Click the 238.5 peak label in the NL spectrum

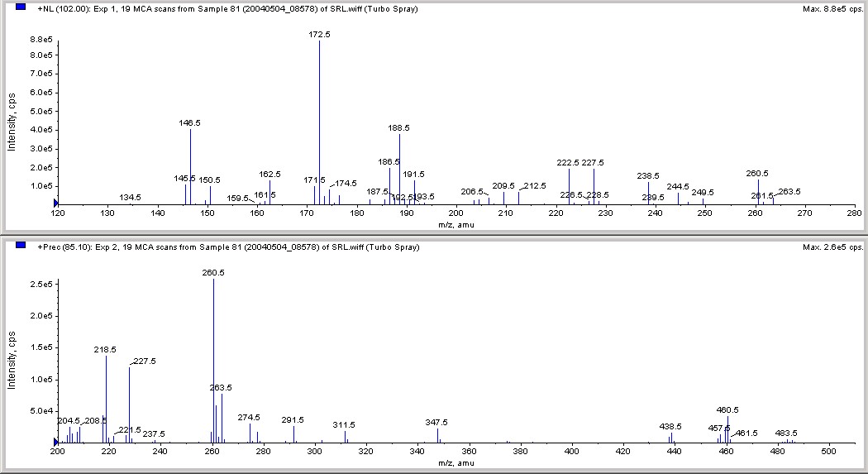coord(648,176)
